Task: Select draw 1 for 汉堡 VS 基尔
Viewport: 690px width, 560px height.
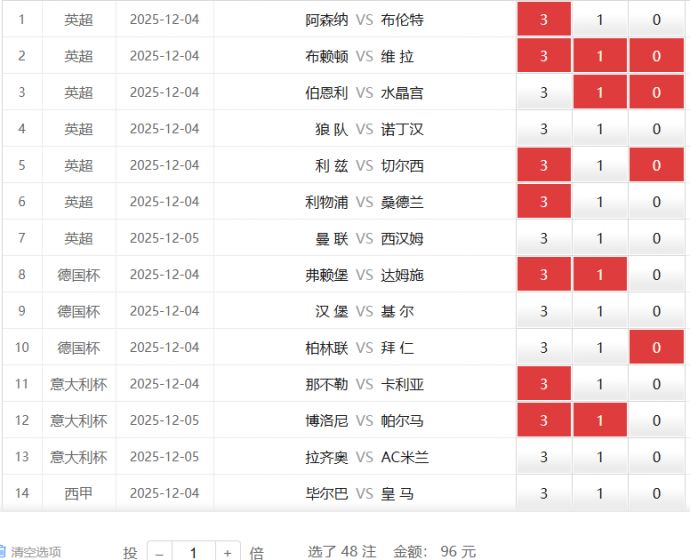Action: pos(600,311)
